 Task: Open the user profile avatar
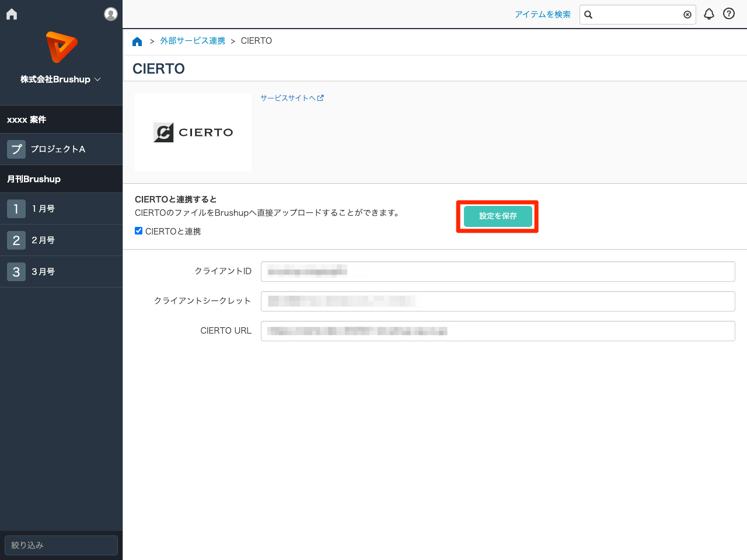click(111, 14)
